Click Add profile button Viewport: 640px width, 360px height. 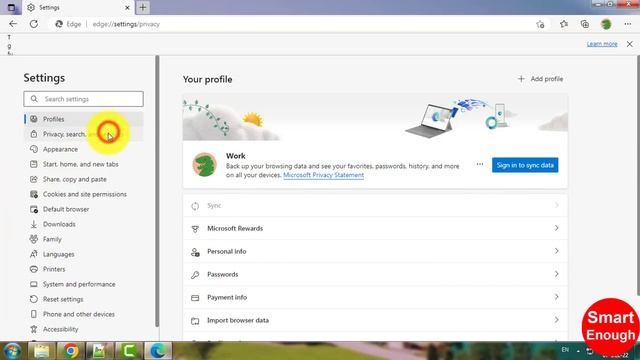tap(540, 79)
